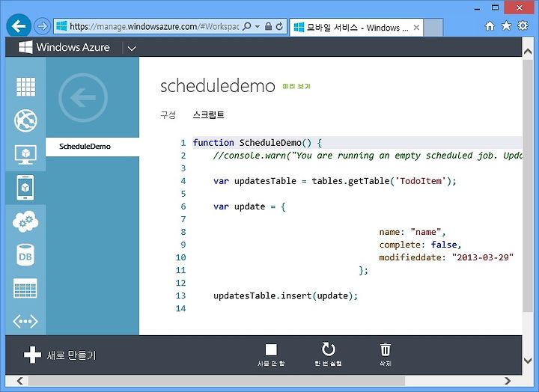Image resolution: width=539 pixels, height=392 pixels.
Task: Click the horizontal scrollbar right arrow
Action: (x=508, y=381)
